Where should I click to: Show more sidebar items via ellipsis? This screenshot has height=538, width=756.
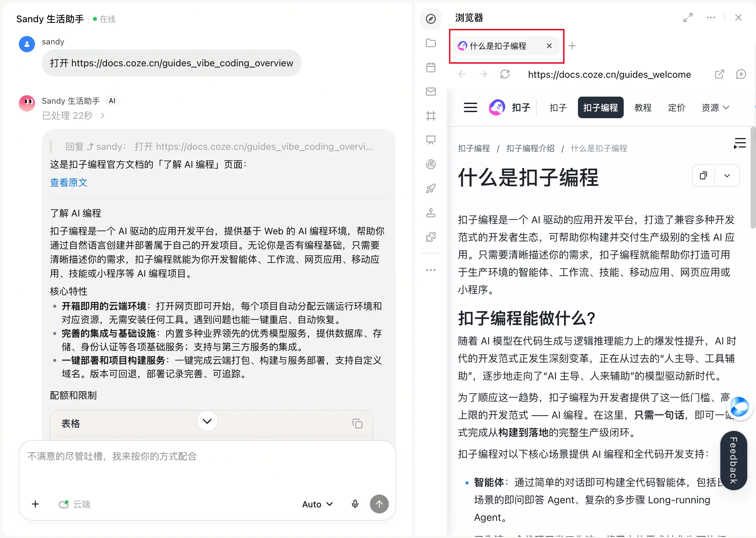click(x=431, y=270)
